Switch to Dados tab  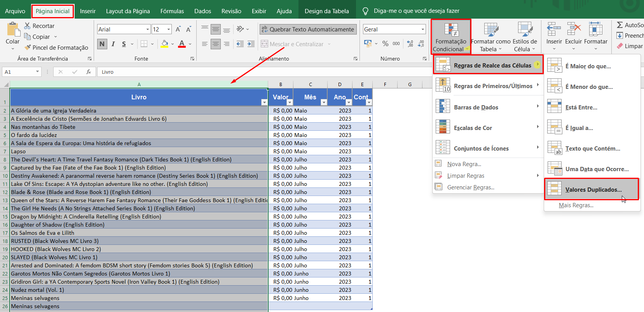tap(203, 11)
